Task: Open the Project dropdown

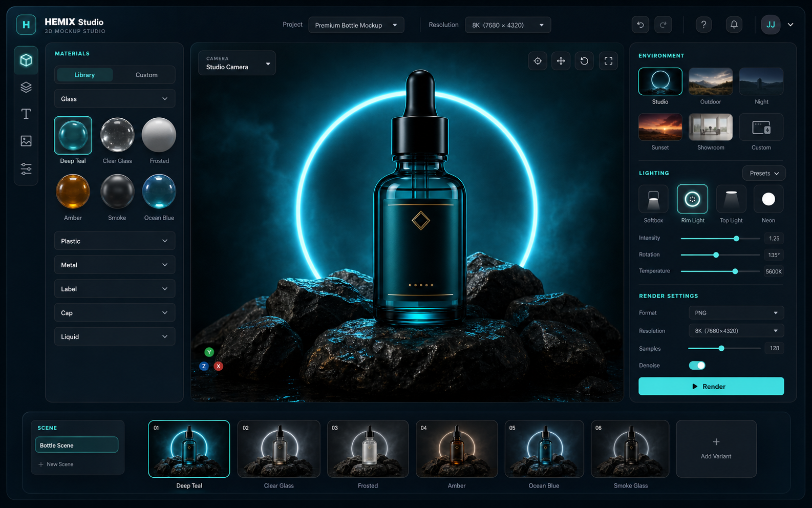Action: coord(356,25)
